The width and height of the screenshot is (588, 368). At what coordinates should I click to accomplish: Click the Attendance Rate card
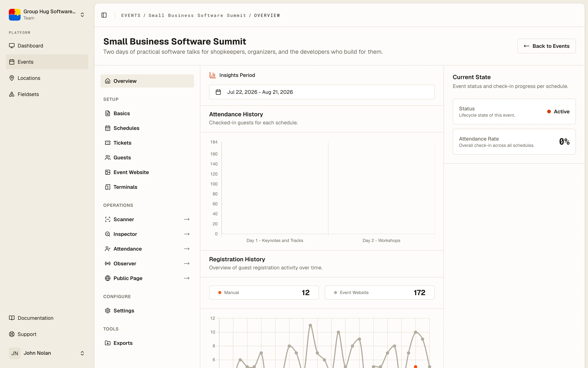pos(514,142)
